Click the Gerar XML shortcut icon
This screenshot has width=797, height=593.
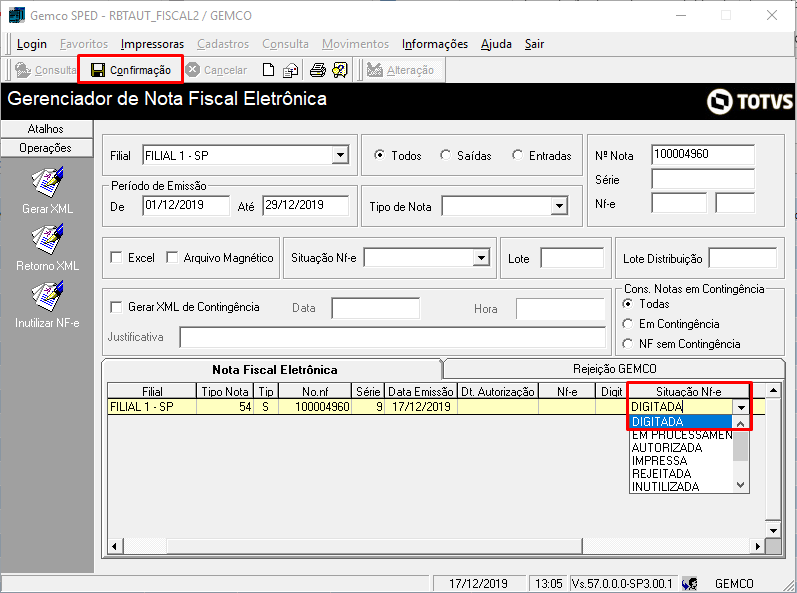pos(47,182)
